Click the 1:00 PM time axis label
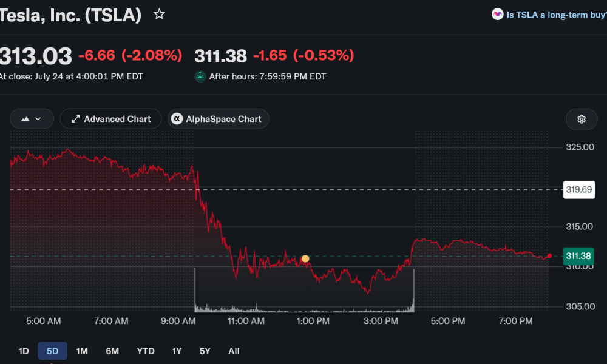The width and height of the screenshot is (607, 364). point(313,321)
